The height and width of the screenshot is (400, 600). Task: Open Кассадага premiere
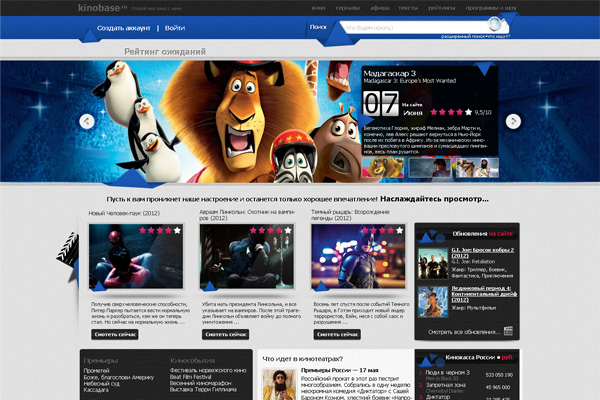96,390
